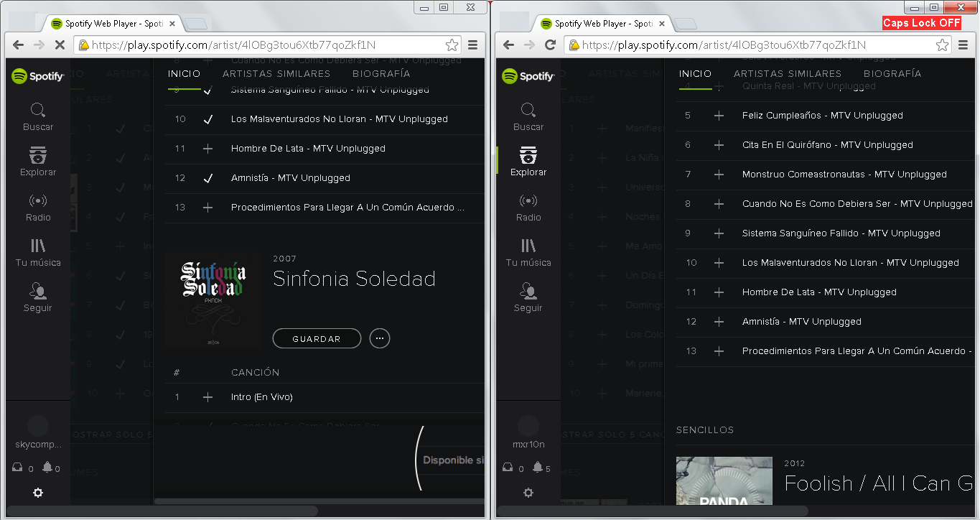Open inbox icon in left window
This screenshot has height=520, width=980.
click(x=18, y=468)
